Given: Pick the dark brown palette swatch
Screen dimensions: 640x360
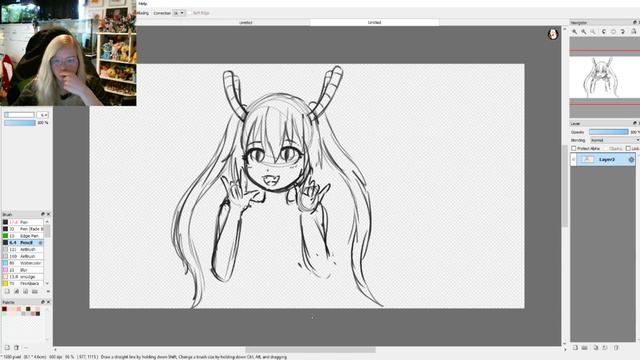Looking at the screenshot, I should [x=28, y=309].
